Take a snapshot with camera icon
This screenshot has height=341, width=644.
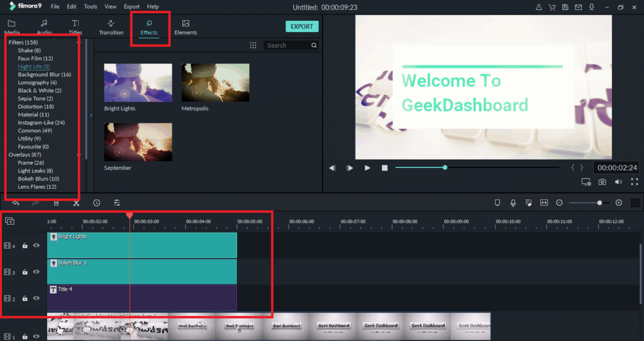[602, 182]
